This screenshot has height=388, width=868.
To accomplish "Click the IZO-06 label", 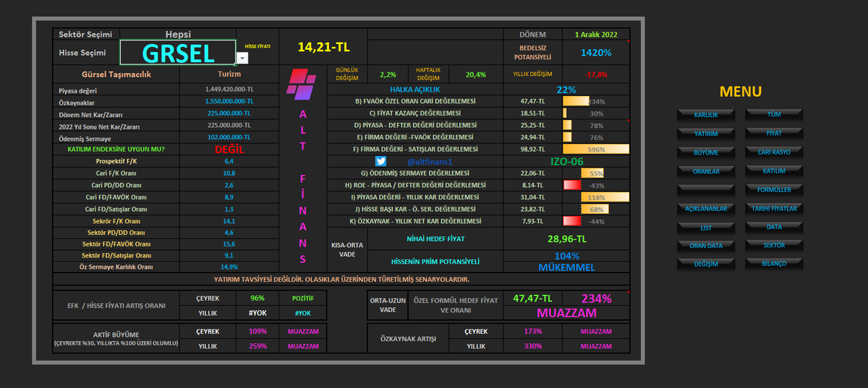I will pyautogui.click(x=566, y=161).
